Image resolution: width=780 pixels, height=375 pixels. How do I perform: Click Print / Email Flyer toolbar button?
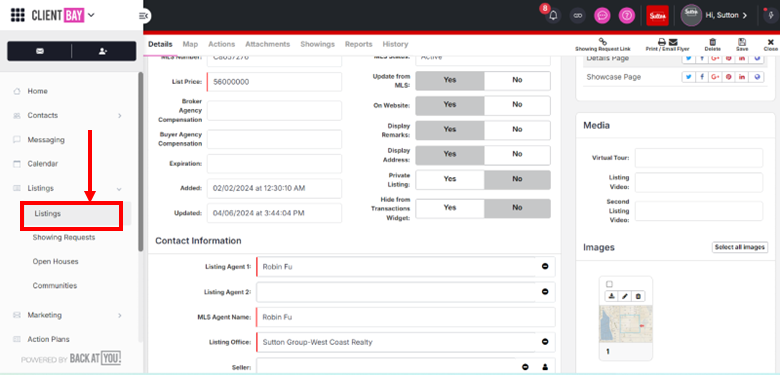[668, 45]
